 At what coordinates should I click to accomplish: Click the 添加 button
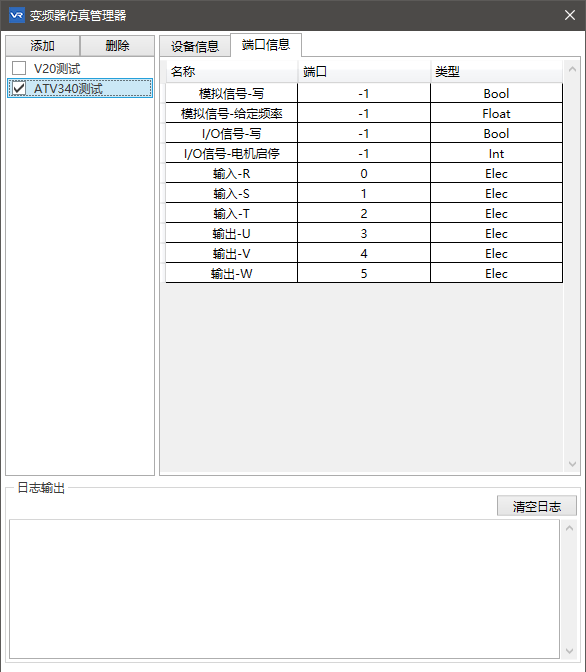(x=42, y=46)
